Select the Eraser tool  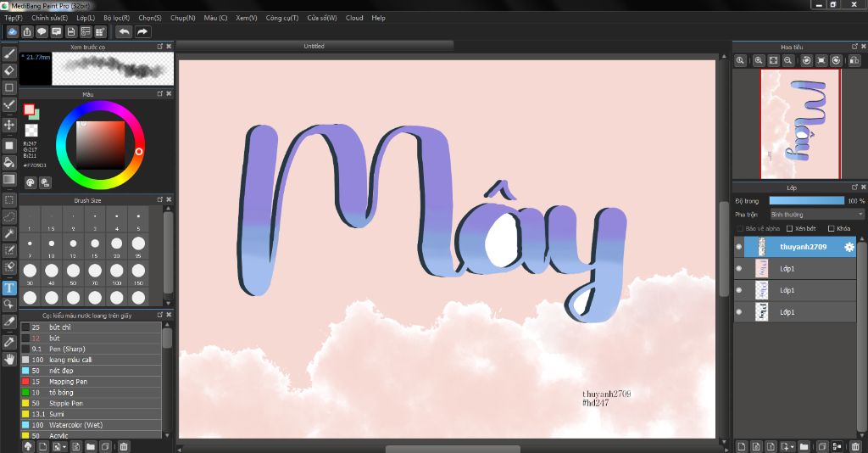click(x=8, y=71)
